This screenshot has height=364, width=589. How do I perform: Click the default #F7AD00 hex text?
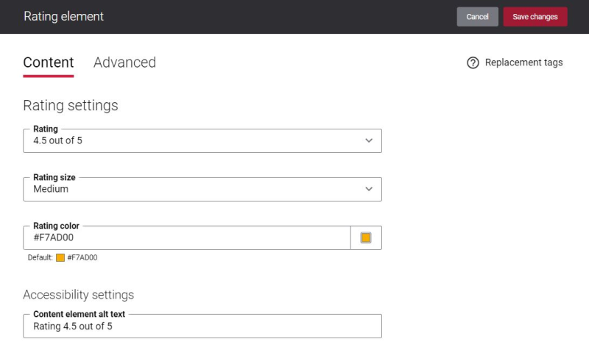(x=82, y=258)
